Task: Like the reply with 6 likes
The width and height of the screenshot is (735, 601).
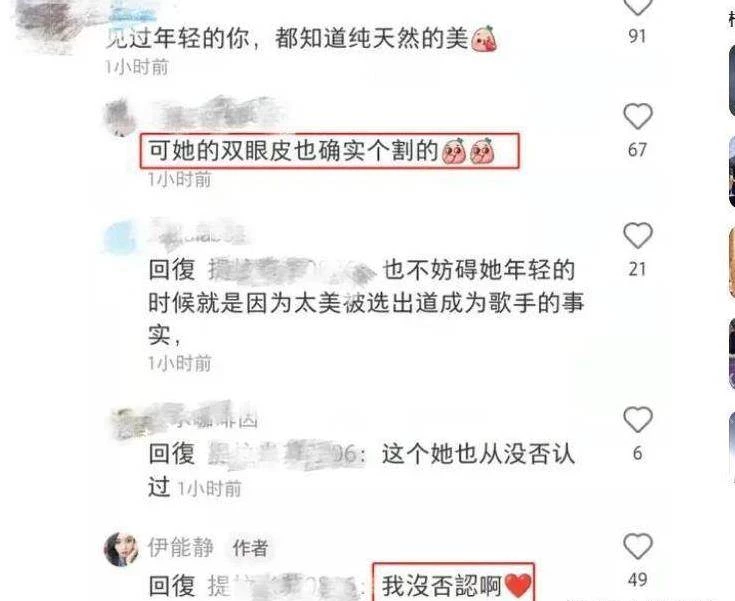Action: [x=638, y=420]
